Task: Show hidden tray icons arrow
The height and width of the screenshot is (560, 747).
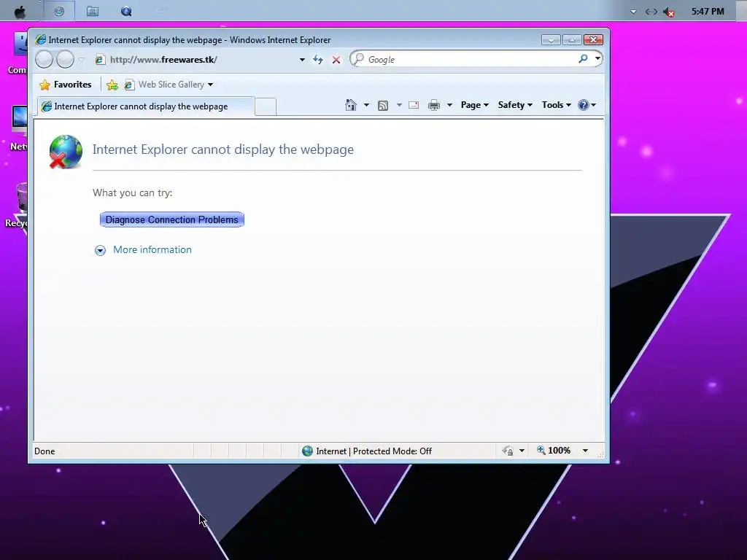Action: [634, 12]
